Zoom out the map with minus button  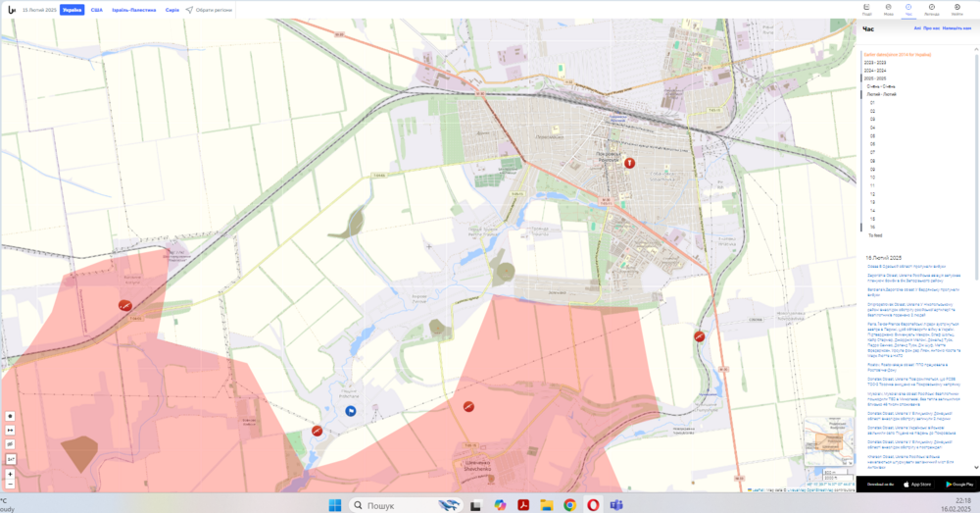coord(10,485)
